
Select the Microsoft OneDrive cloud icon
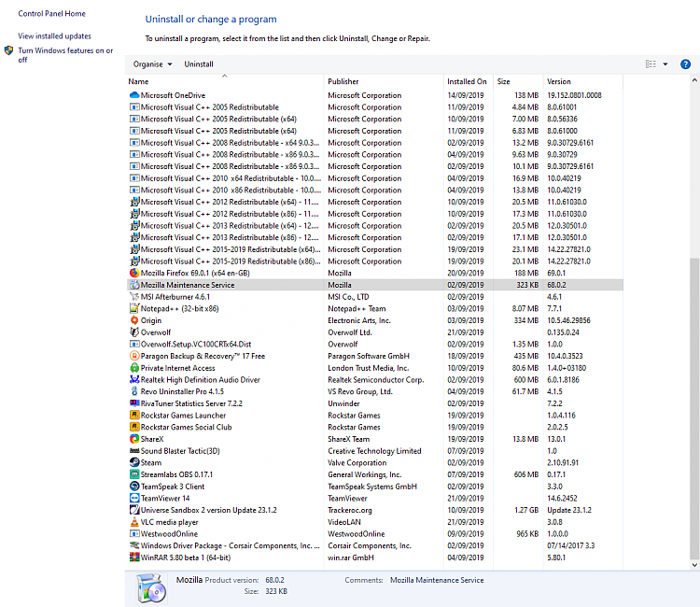[133, 95]
